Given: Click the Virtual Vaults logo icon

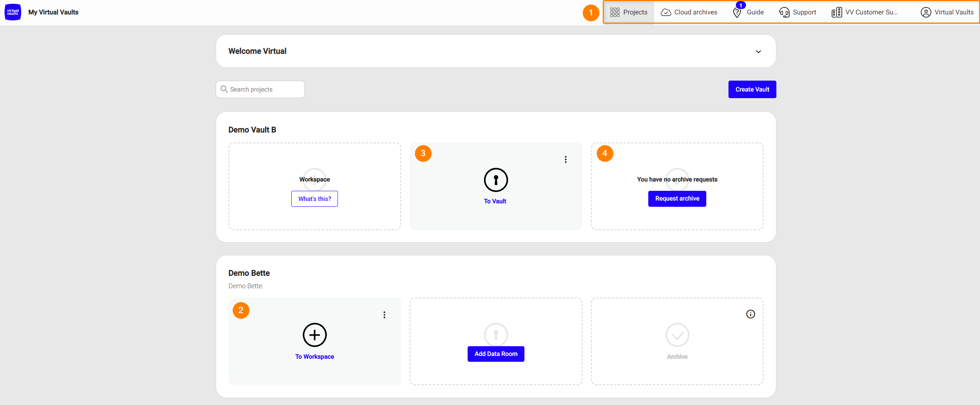Looking at the screenshot, I should point(13,12).
